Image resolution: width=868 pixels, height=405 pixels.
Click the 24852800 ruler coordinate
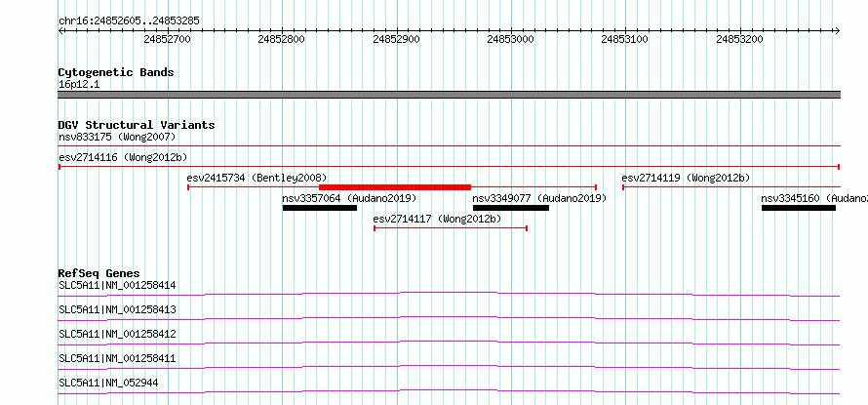(x=281, y=39)
